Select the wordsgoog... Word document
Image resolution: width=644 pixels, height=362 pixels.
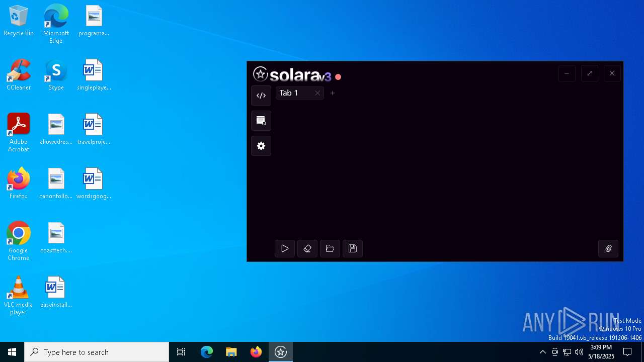tap(94, 184)
